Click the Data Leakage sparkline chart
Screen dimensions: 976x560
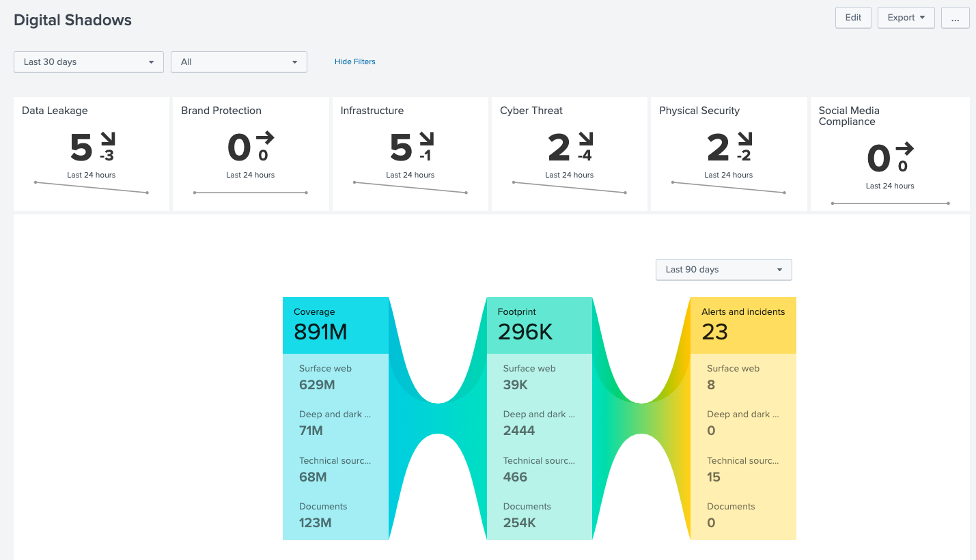coord(91,188)
